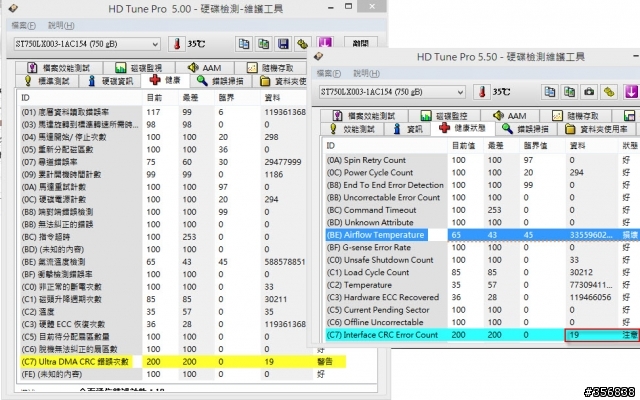This screenshot has width=640, height=400.
Task: Open 說明(H) menu in HD Tune Pro 5.50
Action: click(x=367, y=73)
